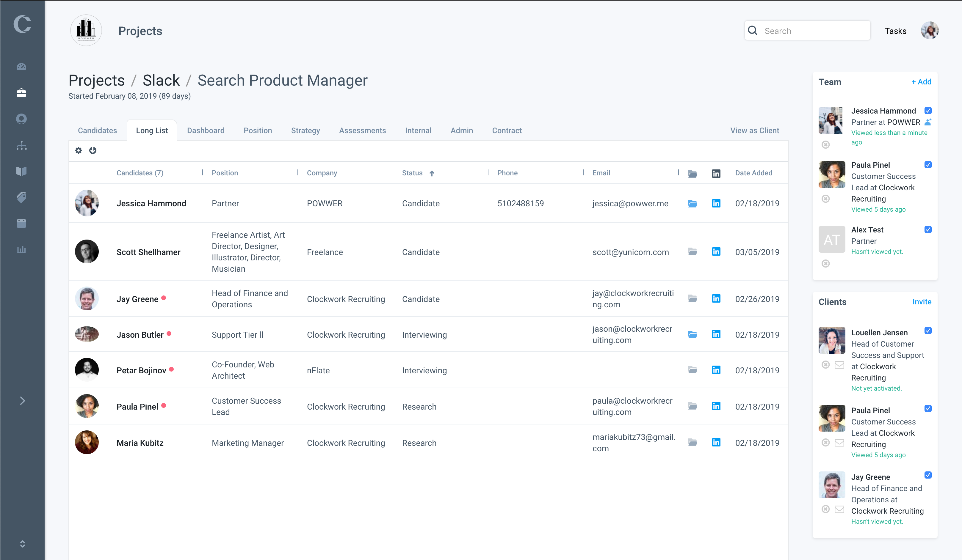Click the up-down arrows at sidebar bottom
This screenshot has height=560, width=962.
[22, 544]
